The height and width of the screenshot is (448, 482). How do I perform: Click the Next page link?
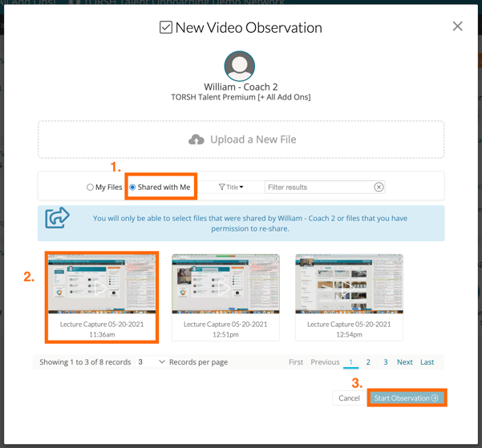(x=404, y=362)
